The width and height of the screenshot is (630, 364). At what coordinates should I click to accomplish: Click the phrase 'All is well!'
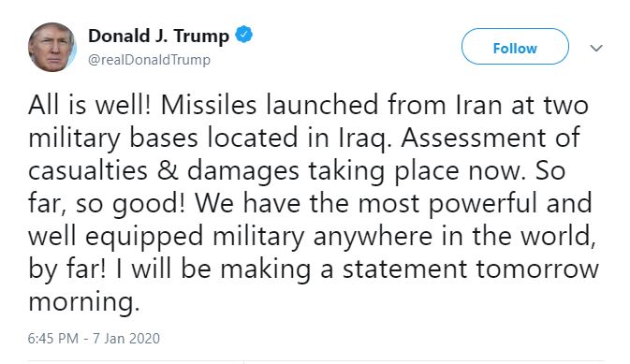click(90, 105)
